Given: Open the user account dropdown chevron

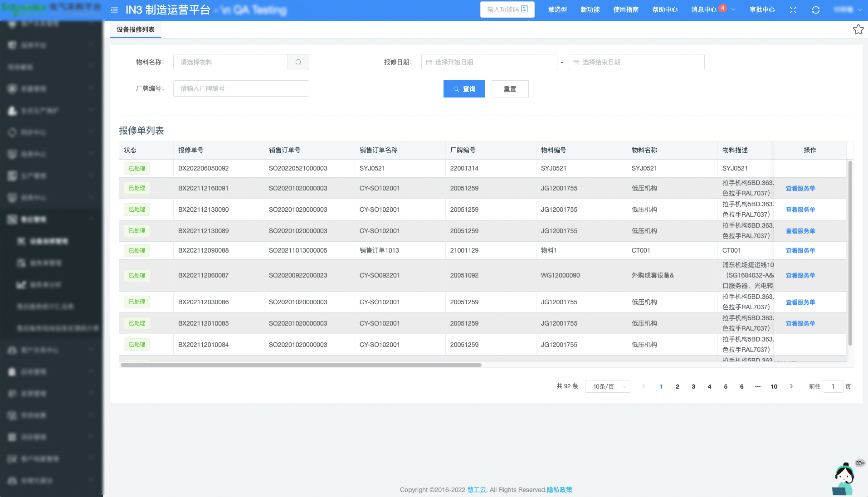Looking at the screenshot, I should pyautogui.click(x=859, y=10).
